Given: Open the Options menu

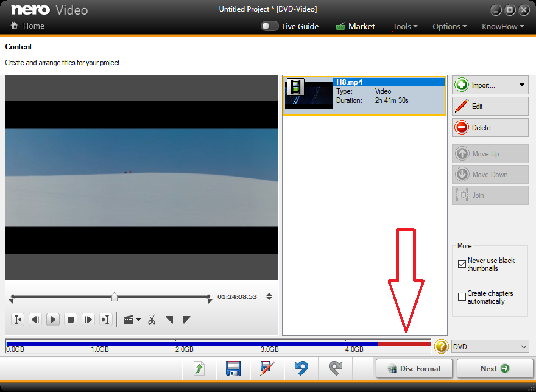Looking at the screenshot, I should 450,26.
